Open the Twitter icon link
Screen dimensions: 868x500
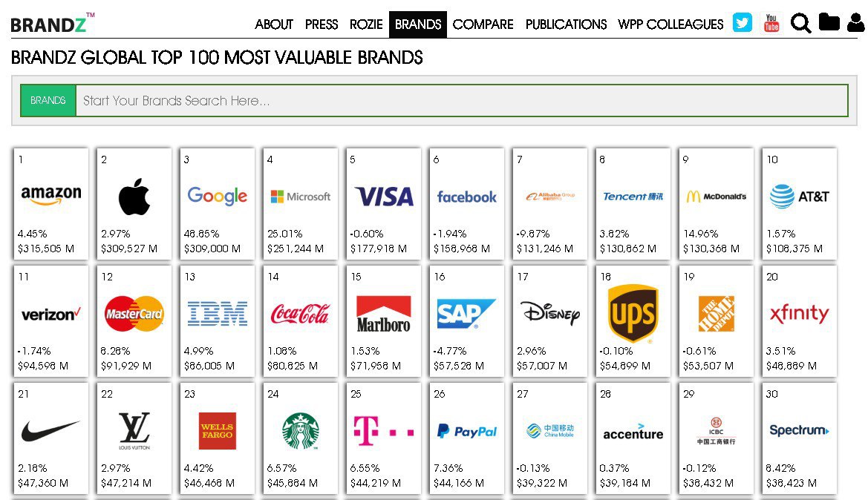click(742, 23)
